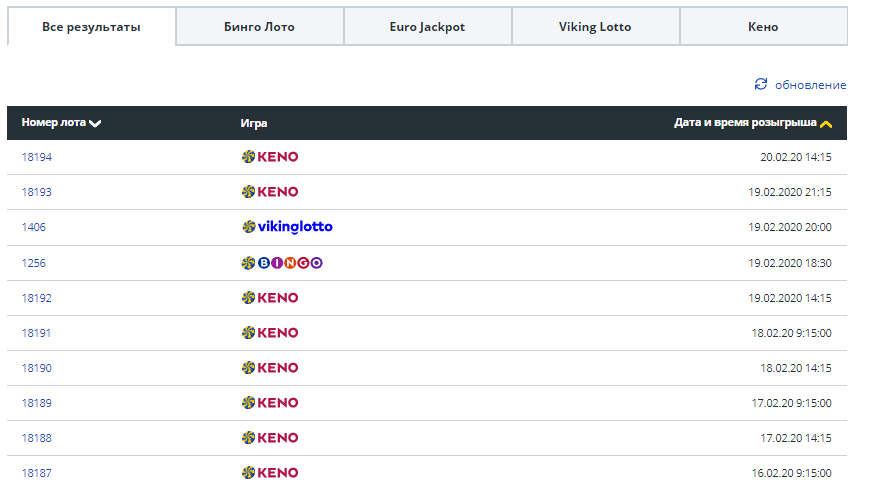The image size is (876, 484).
Task: Click the KENO logo for lot 18187
Action: [270, 473]
